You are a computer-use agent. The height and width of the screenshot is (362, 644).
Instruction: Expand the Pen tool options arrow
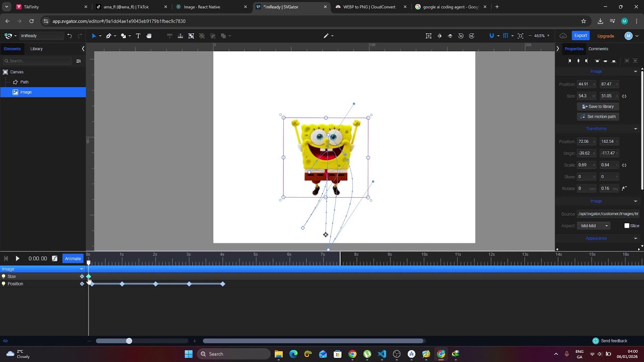[115, 36]
